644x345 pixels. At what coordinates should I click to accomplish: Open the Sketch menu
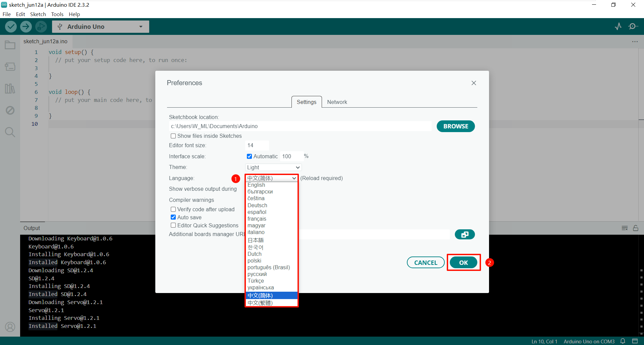(x=38, y=14)
